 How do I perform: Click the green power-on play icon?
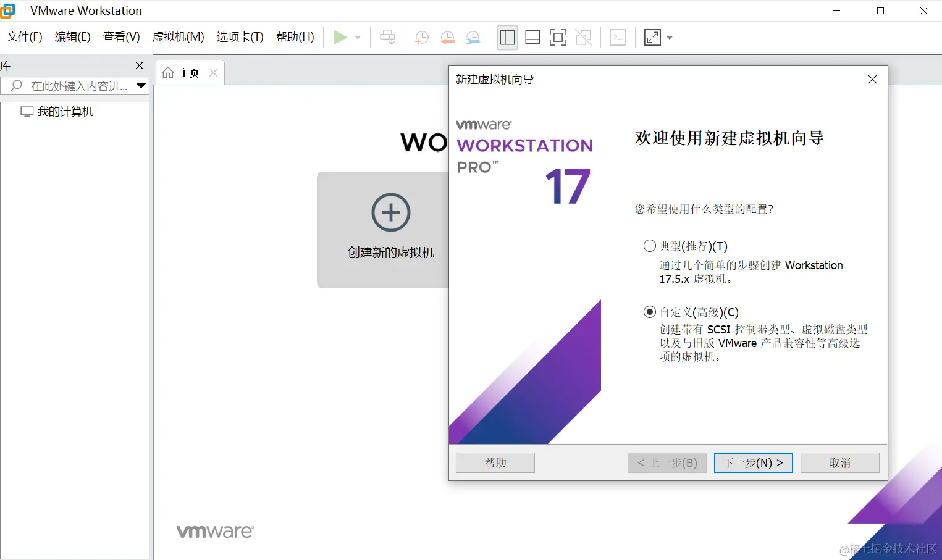(x=340, y=37)
